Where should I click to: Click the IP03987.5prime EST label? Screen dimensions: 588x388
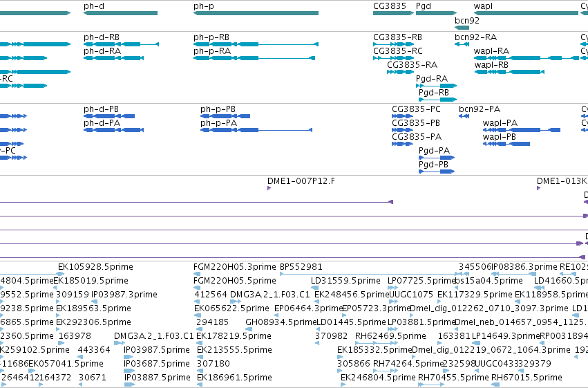[157, 350]
